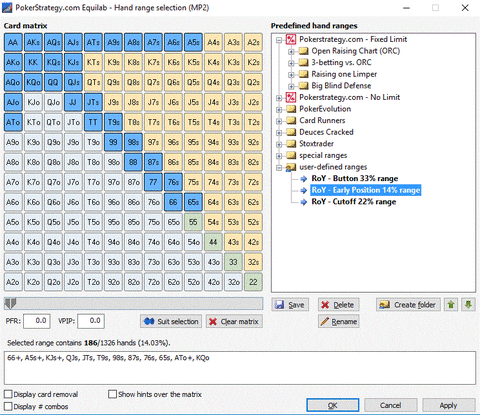Select the 22 pocket pair cell
Screen dimensions: 480x415
(253, 282)
